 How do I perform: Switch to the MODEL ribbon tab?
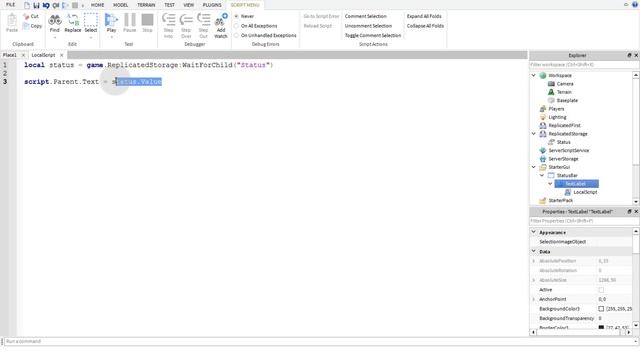120,5
